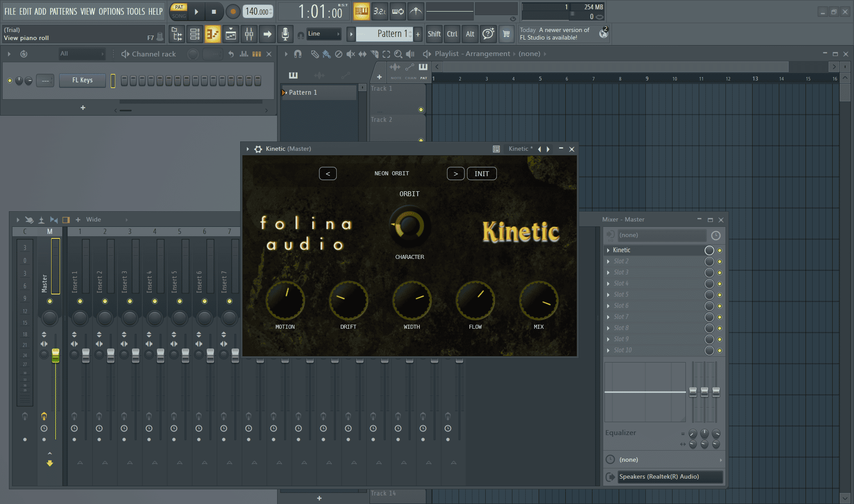Toggle FL Keys channel mute light
The height and width of the screenshot is (504, 854).
point(10,81)
